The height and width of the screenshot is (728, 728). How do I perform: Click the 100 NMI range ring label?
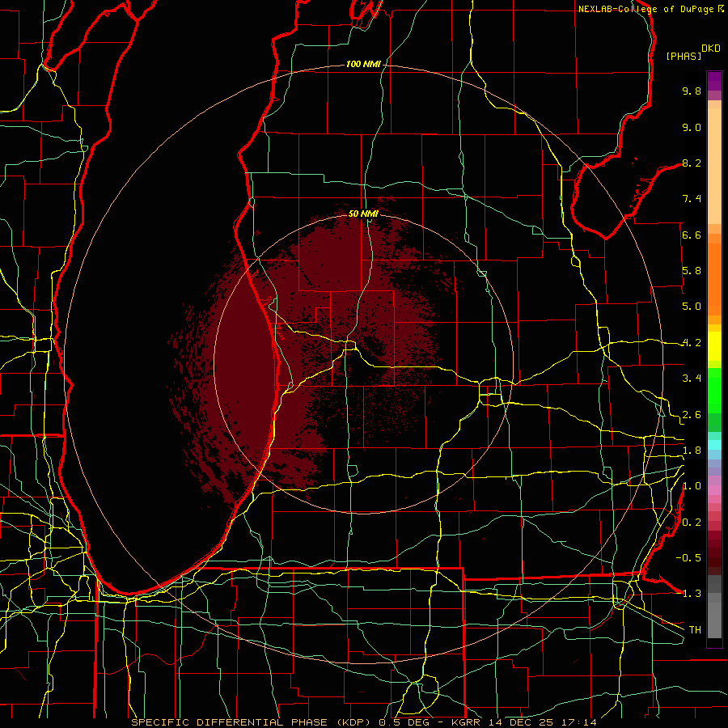(363, 64)
